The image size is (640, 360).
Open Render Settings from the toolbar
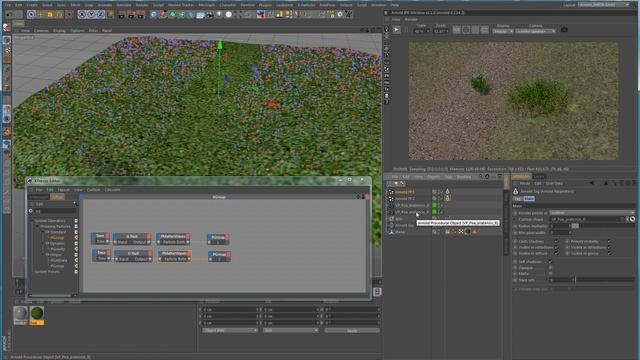point(140,15)
